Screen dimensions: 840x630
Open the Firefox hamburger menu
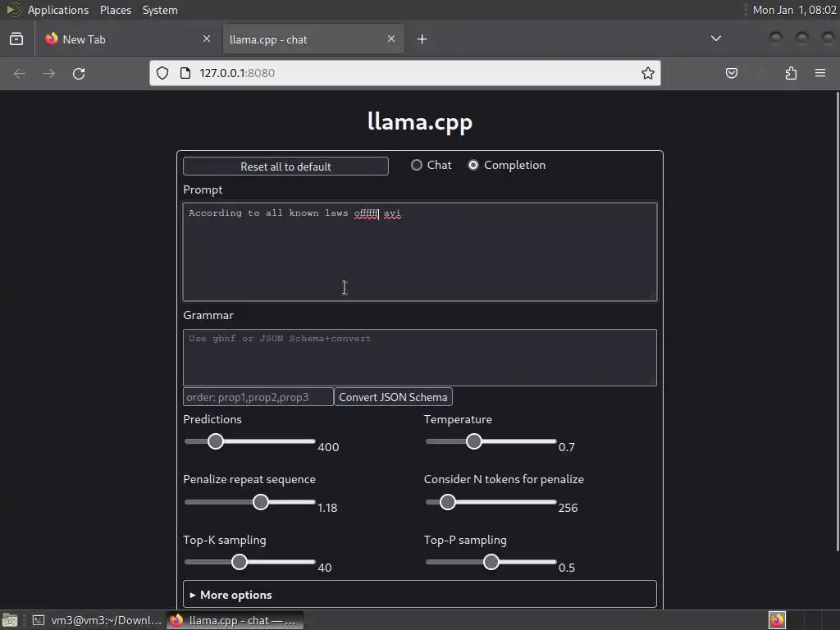point(820,73)
